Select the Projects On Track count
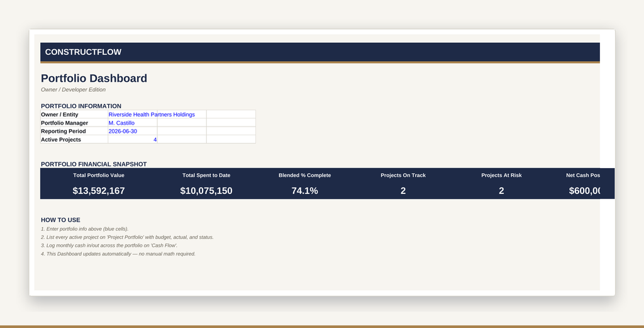The height and width of the screenshot is (328, 644). [403, 191]
